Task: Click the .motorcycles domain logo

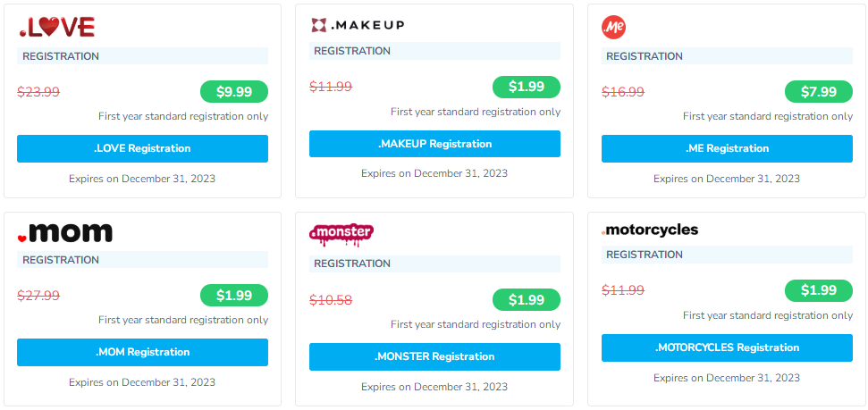Action: pyautogui.click(x=650, y=230)
